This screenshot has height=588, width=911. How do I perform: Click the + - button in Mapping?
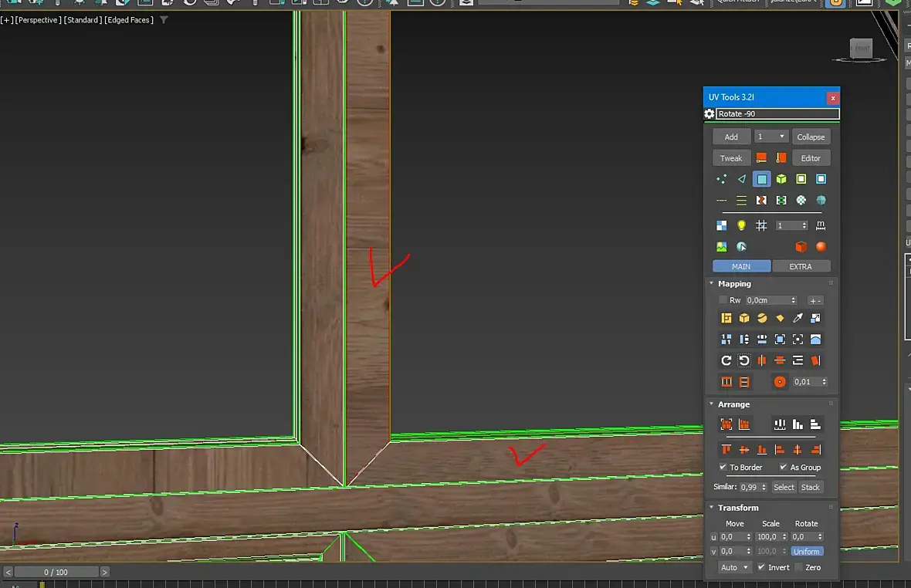(x=815, y=301)
